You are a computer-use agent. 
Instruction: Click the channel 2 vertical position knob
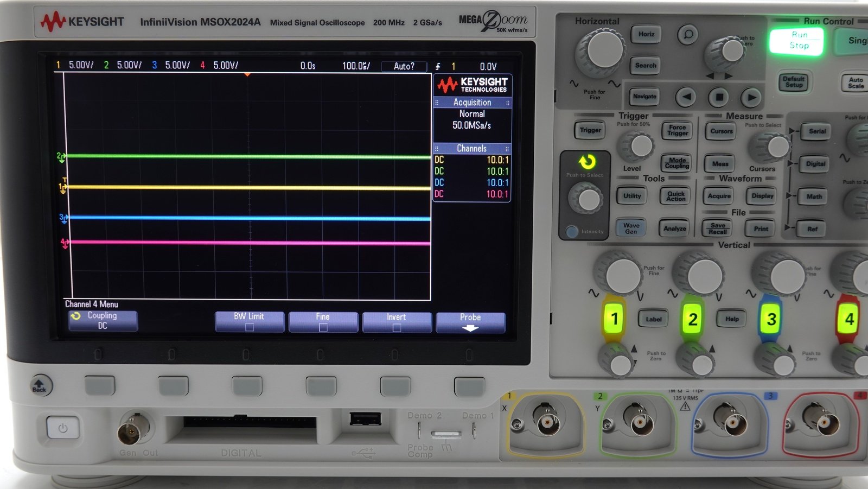(696, 360)
